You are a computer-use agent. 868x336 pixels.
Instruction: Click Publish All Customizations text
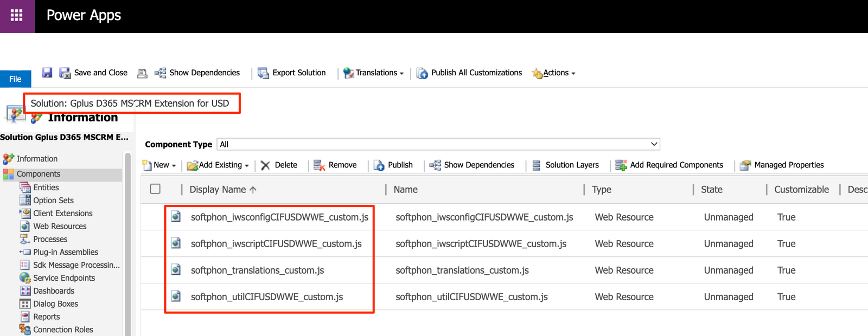pos(476,73)
